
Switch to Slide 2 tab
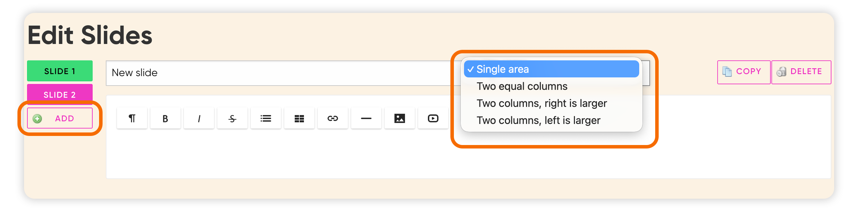tap(60, 94)
